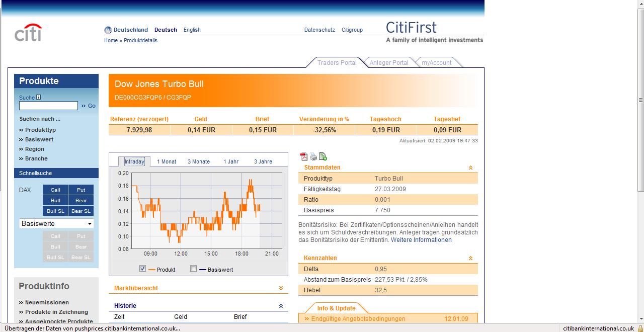Open the PDF export icon above Stammdaten
This screenshot has width=644, height=332.
304,156
